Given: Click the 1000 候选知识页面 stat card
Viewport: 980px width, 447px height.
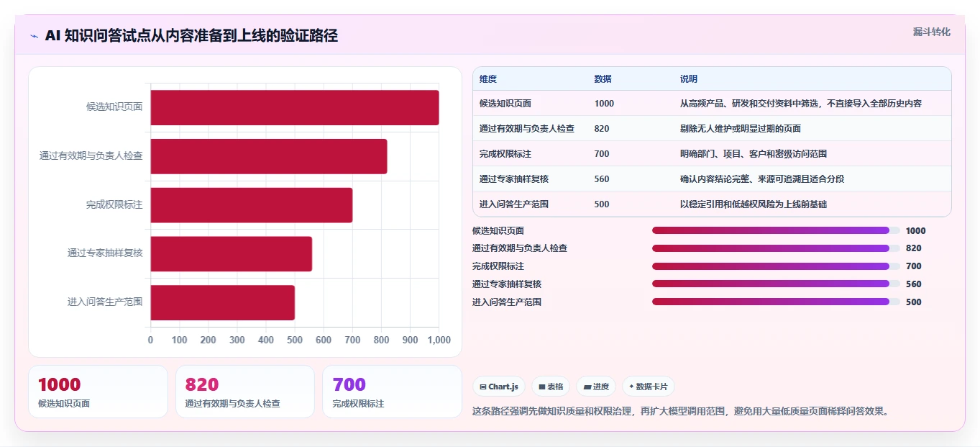Looking at the screenshot, I should [x=98, y=392].
